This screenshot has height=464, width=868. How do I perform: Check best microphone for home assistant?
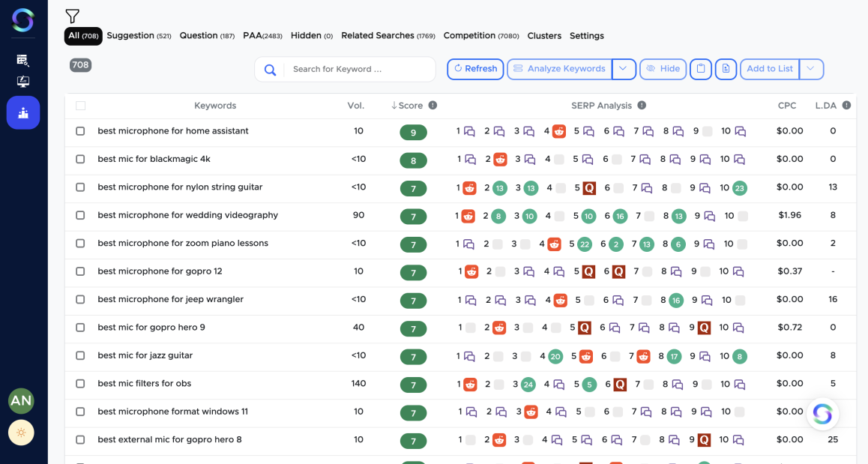click(80, 131)
